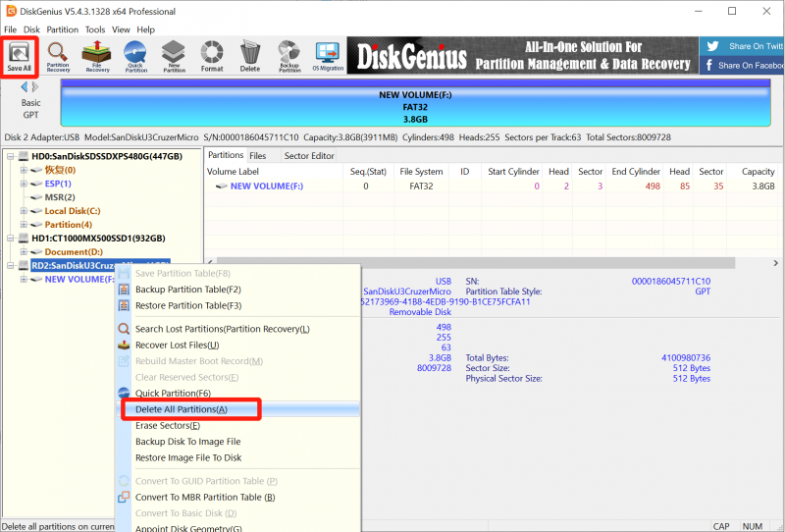The width and height of the screenshot is (785, 532).
Task: Switch to the Files tab
Action: click(258, 156)
